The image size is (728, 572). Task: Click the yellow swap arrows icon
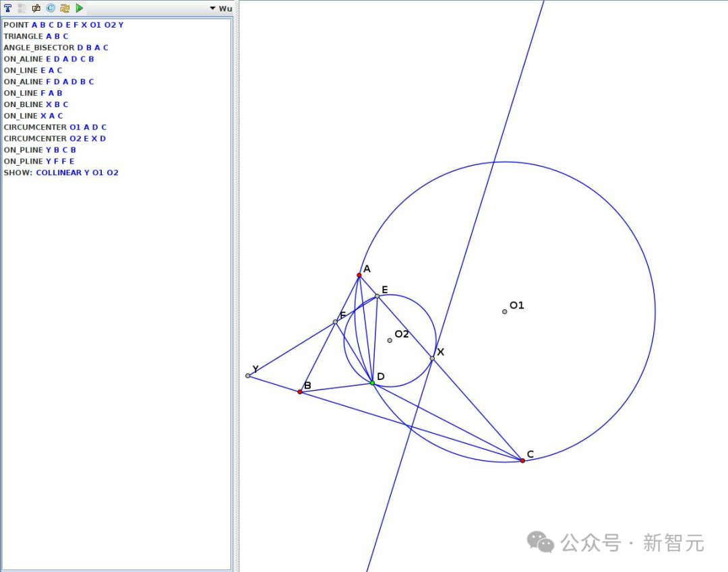click(65, 8)
